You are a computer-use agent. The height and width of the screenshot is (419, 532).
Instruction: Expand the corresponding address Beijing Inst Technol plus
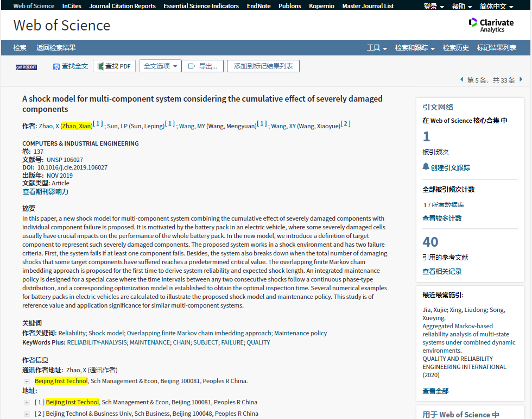[27, 382]
